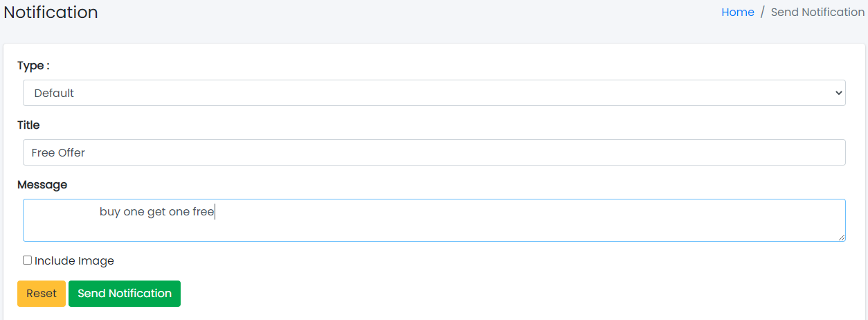Viewport: 868px width, 320px height.
Task: Focus the Title input field
Action: click(x=433, y=152)
